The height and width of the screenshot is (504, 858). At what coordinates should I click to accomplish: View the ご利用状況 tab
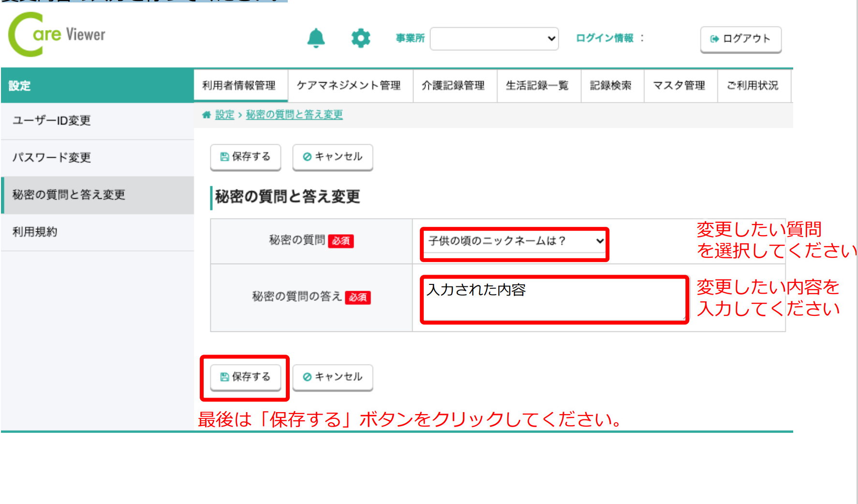click(753, 86)
